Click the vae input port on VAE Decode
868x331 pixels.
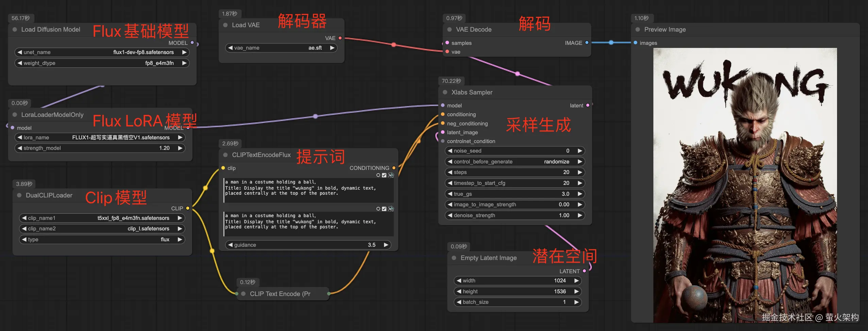[x=447, y=52]
